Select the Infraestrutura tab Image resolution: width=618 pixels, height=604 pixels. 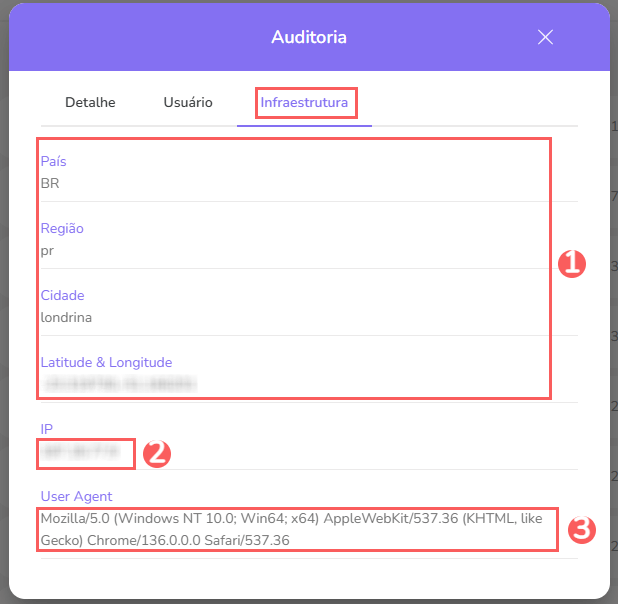[x=304, y=102]
